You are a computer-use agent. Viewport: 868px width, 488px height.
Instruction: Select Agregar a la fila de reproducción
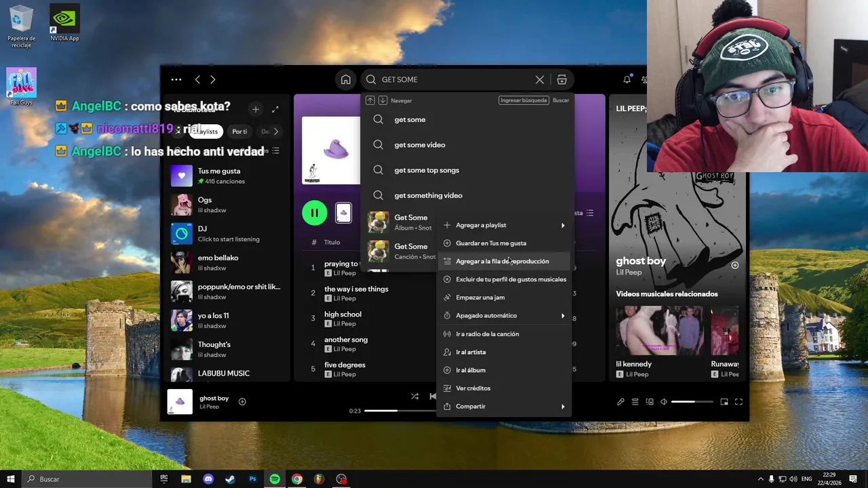click(x=503, y=261)
